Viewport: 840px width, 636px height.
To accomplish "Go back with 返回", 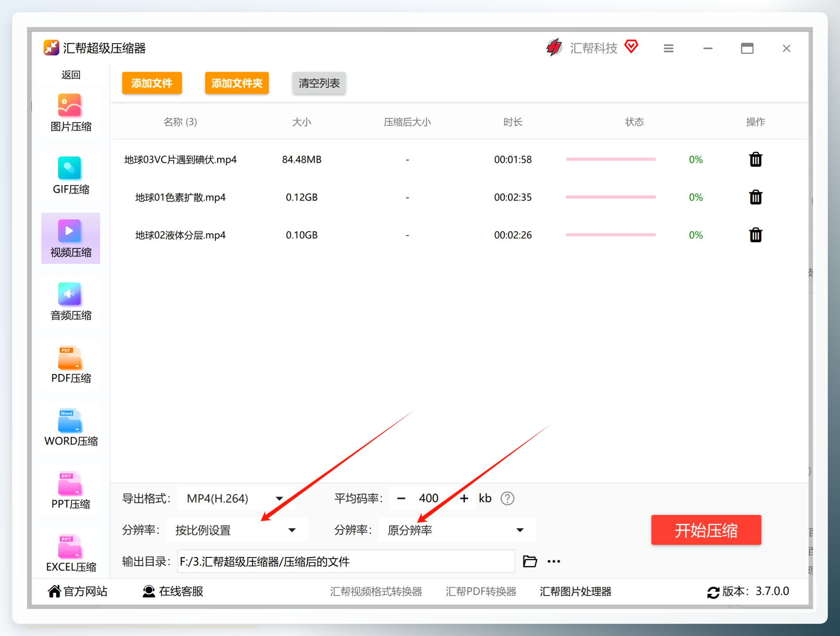I will (x=71, y=75).
